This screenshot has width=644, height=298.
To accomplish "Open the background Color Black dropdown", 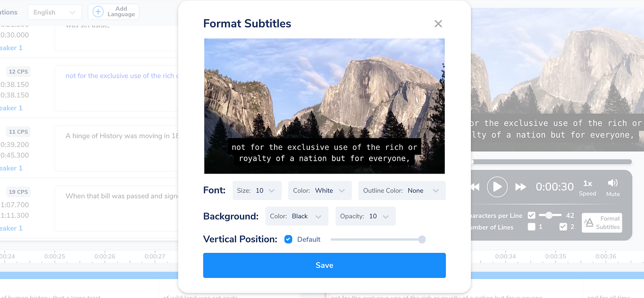I will [x=297, y=216].
